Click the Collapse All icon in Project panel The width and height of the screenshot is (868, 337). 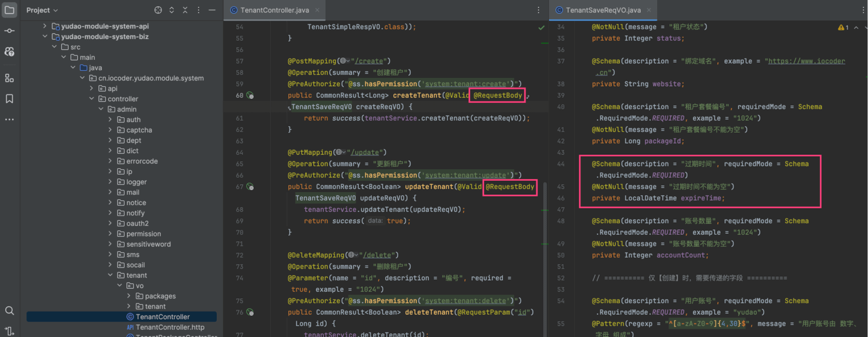(x=185, y=10)
